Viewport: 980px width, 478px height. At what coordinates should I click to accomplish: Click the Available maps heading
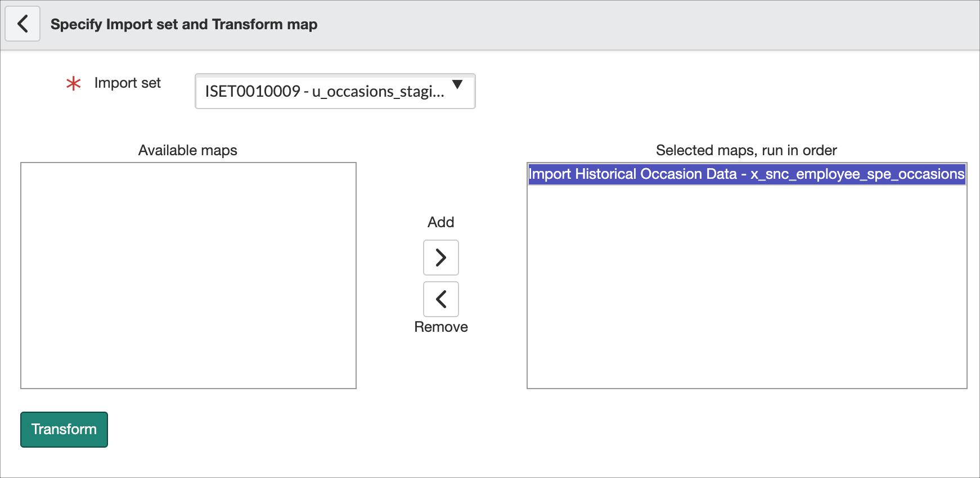[x=187, y=150]
